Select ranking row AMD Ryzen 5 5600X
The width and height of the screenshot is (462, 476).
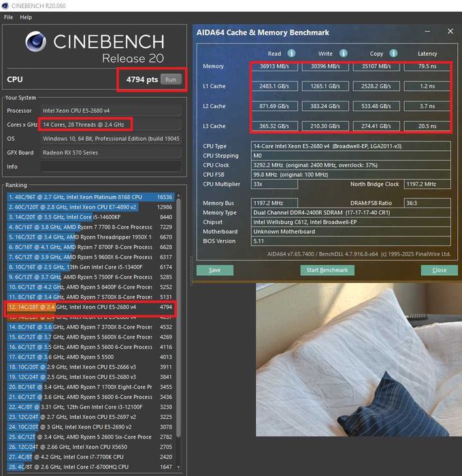coord(90,337)
